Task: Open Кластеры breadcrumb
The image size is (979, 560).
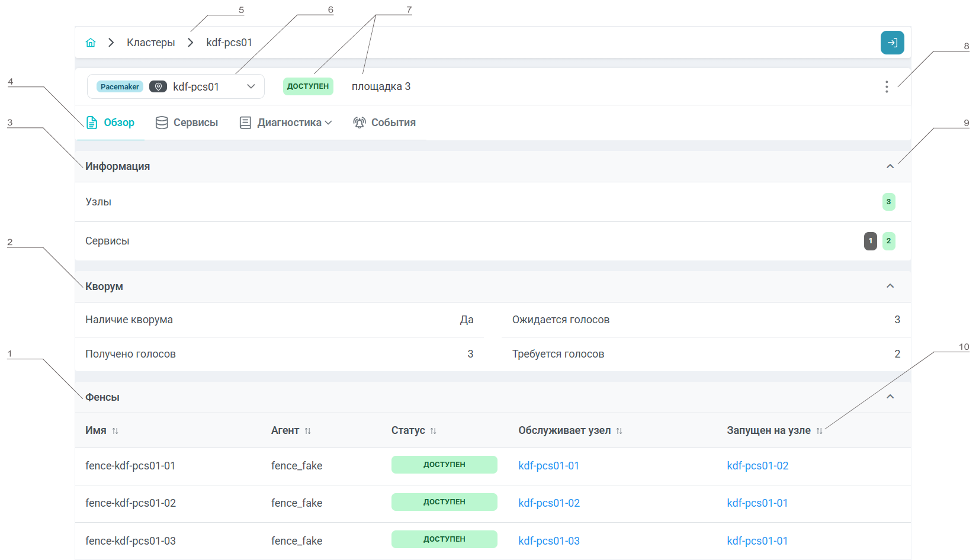Action: tap(151, 43)
